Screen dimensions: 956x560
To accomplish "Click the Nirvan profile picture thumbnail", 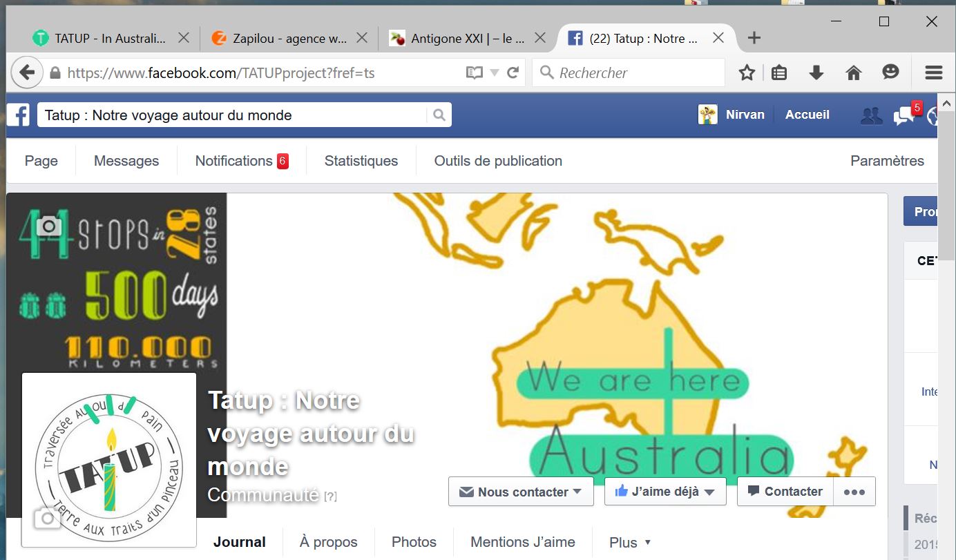I will click(707, 115).
